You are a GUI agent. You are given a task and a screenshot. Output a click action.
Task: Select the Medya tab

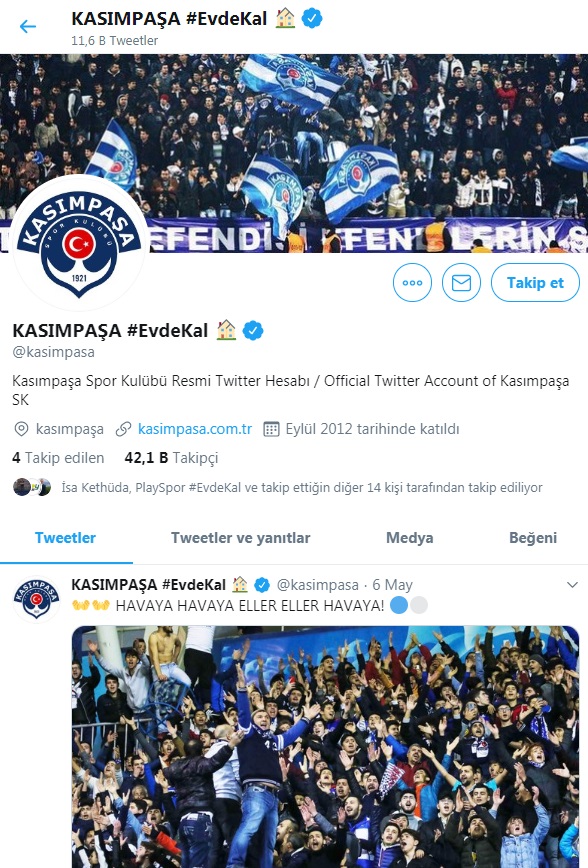point(410,538)
